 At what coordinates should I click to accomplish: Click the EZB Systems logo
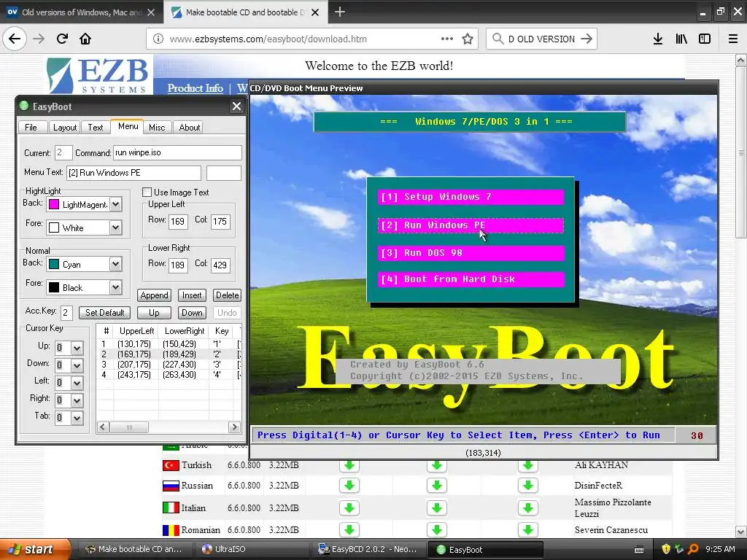point(98,75)
